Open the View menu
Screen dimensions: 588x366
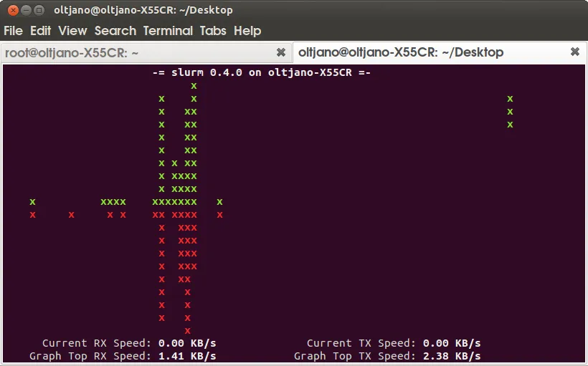tap(72, 31)
